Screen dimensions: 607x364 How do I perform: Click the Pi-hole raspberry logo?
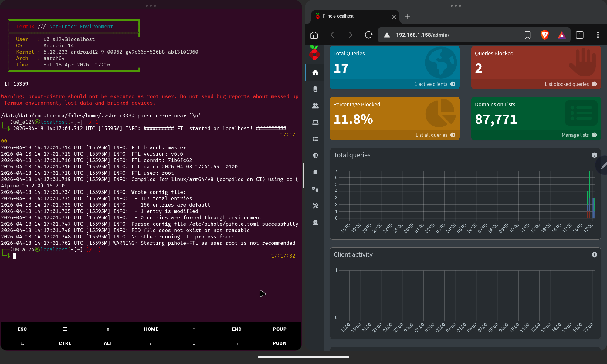pyautogui.click(x=315, y=54)
